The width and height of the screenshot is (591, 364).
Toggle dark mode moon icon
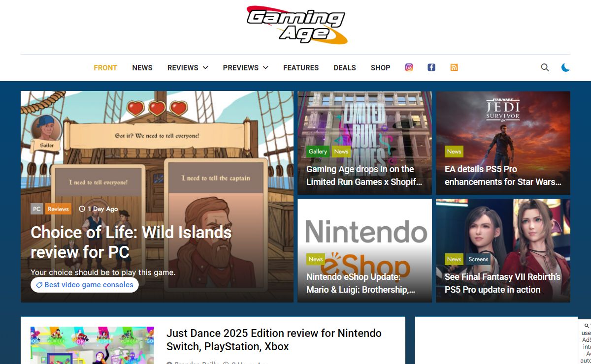(x=565, y=67)
